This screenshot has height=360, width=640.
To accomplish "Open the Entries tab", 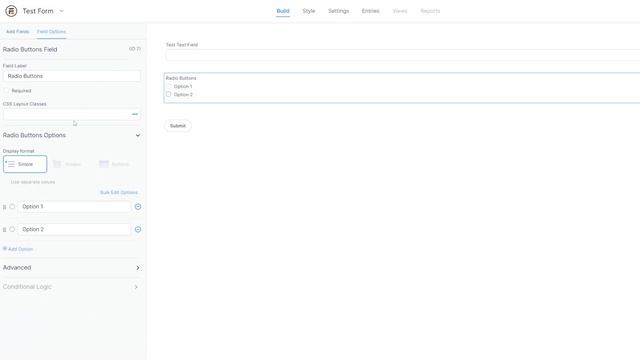I will click(370, 11).
